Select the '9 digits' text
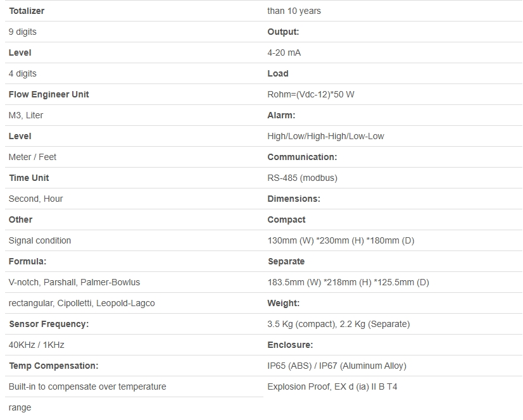This screenshot has width=523, height=420. 23,32
